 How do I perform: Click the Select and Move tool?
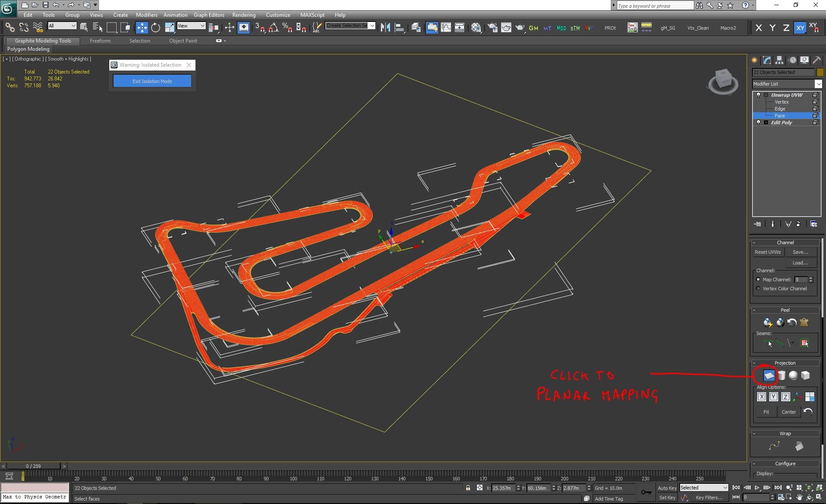142,28
